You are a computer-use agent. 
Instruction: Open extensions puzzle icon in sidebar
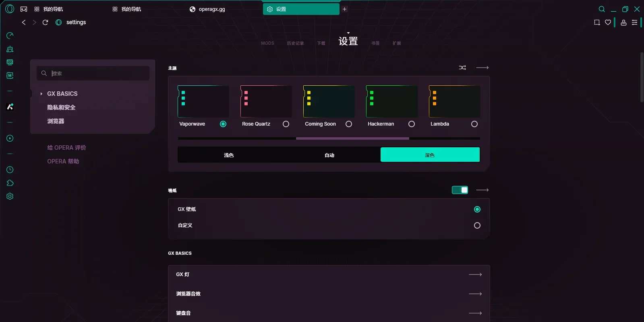tap(10, 183)
